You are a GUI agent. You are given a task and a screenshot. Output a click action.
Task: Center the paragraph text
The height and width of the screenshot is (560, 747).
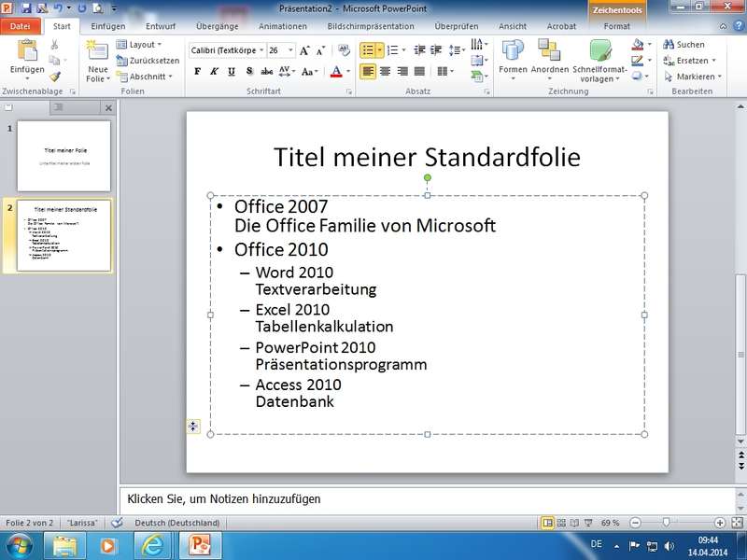(x=385, y=72)
